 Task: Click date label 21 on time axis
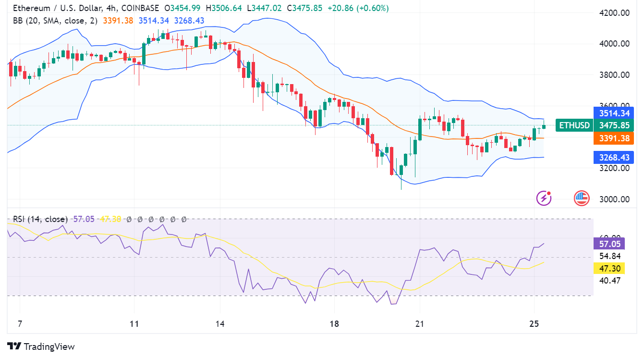[420, 323]
